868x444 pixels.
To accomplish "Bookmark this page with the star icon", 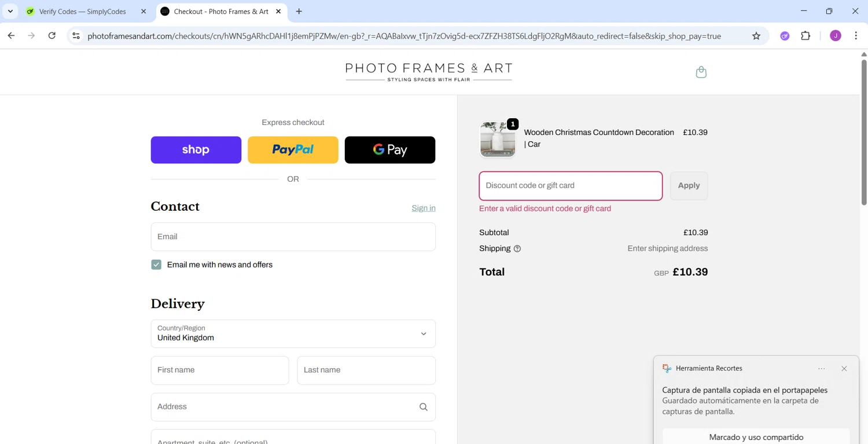I will pos(756,36).
